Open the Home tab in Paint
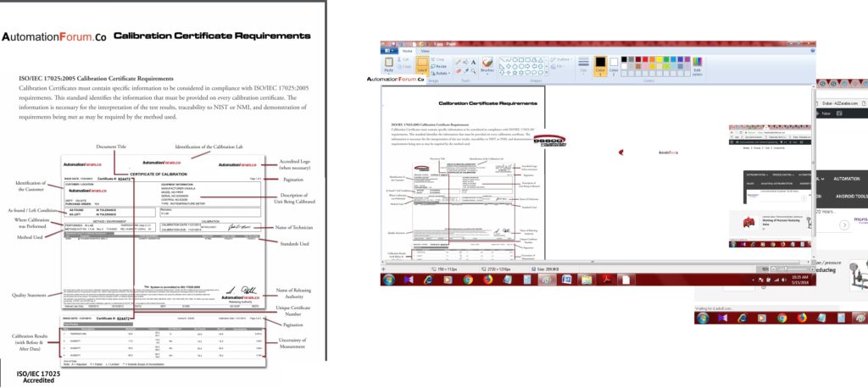This screenshot has width=868, height=388. coord(408,51)
